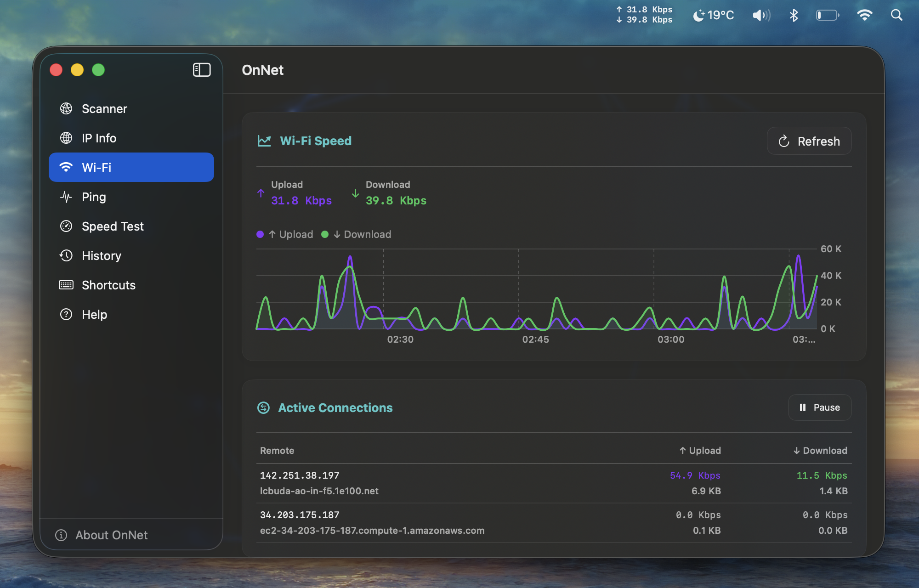
Task: Click hostname lcbuda-ao-in-f5.1e100.net
Action: [x=319, y=491]
